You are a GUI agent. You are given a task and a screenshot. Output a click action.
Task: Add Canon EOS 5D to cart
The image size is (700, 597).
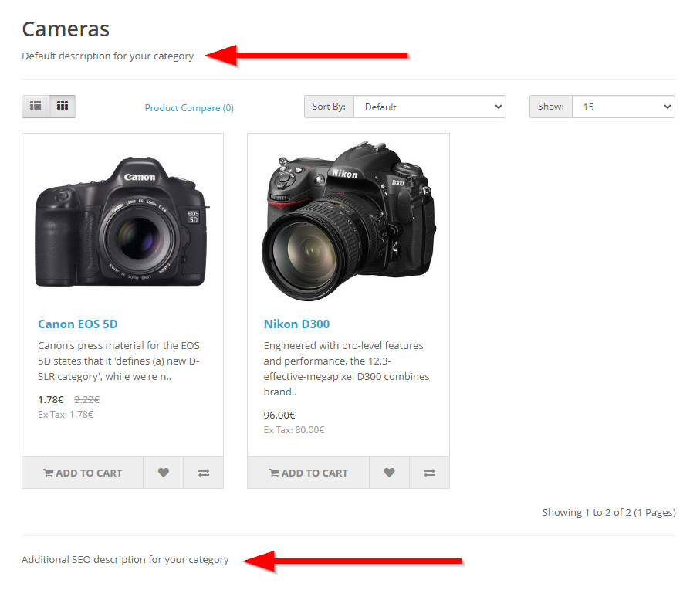pyautogui.click(x=83, y=473)
